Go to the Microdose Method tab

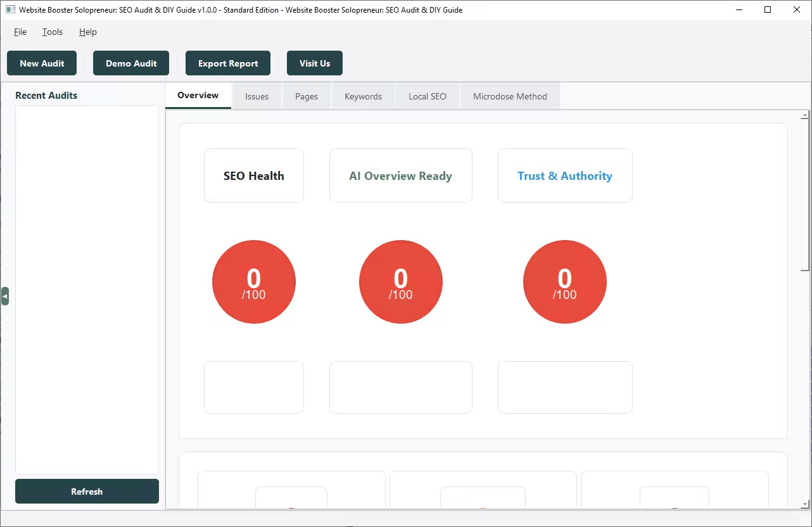510,96
